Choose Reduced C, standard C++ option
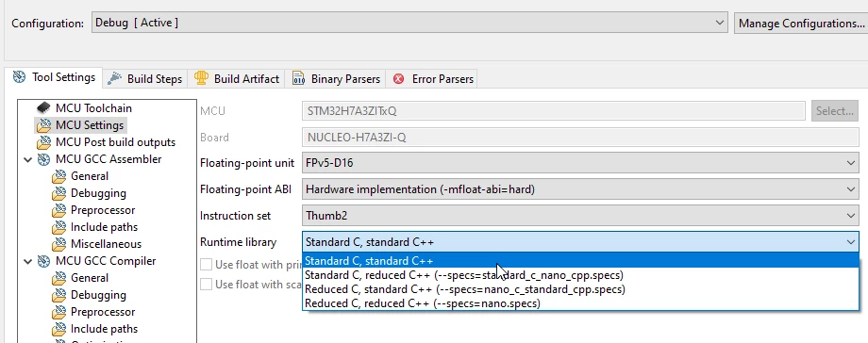This screenshot has width=868, height=343. coord(580,289)
